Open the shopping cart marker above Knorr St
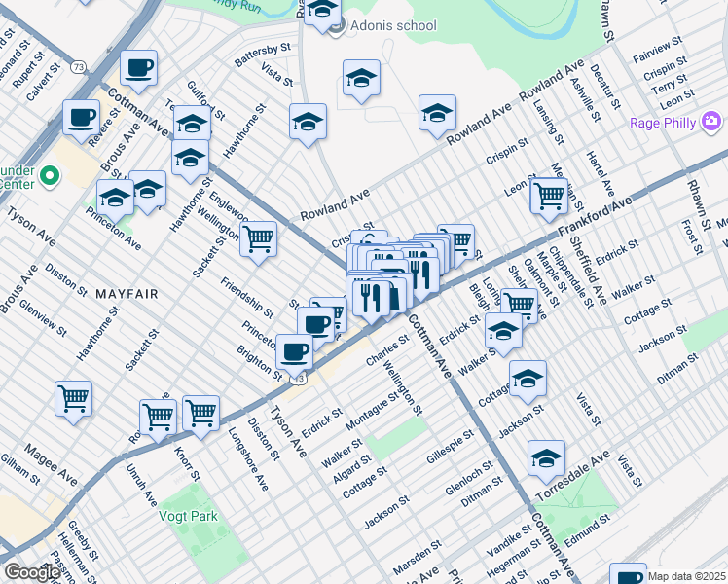The image size is (728, 584). pyautogui.click(x=200, y=415)
